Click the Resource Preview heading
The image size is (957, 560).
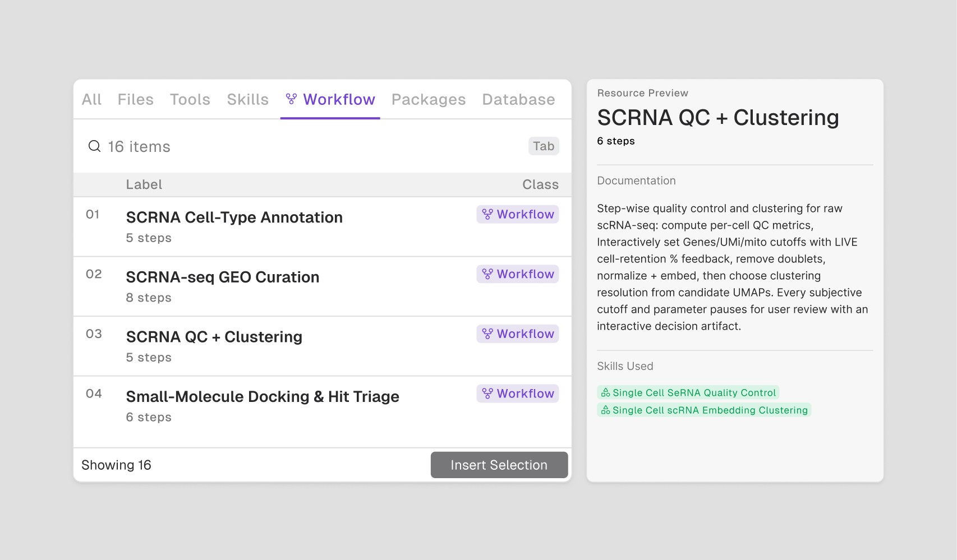pyautogui.click(x=643, y=93)
